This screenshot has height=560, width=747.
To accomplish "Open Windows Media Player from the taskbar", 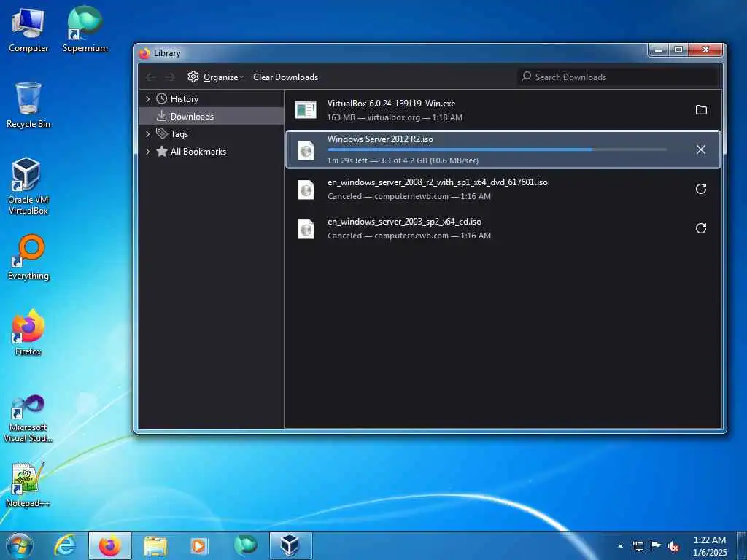I will pos(198,545).
